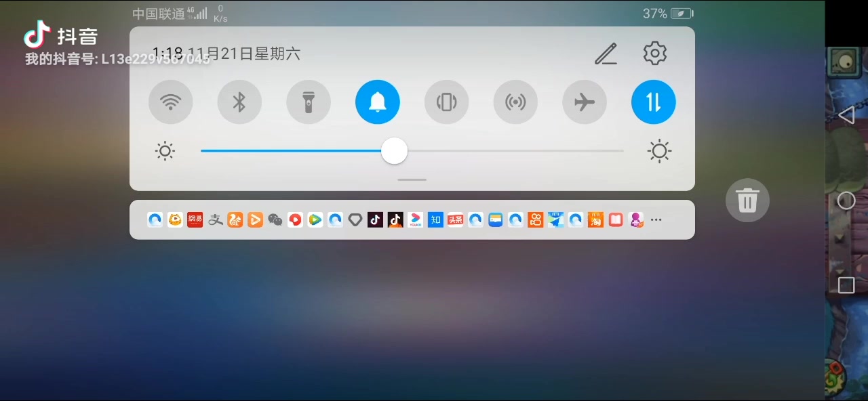
Task: Open the Taobao app icon
Action: [595, 219]
